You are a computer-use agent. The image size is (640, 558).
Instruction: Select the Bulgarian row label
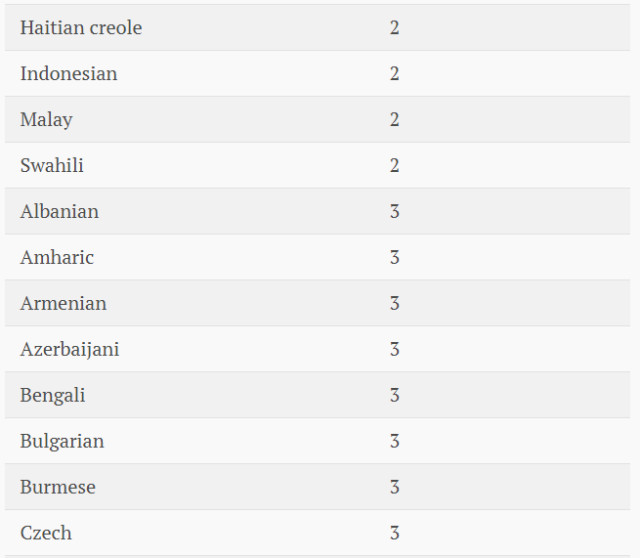click(62, 442)
